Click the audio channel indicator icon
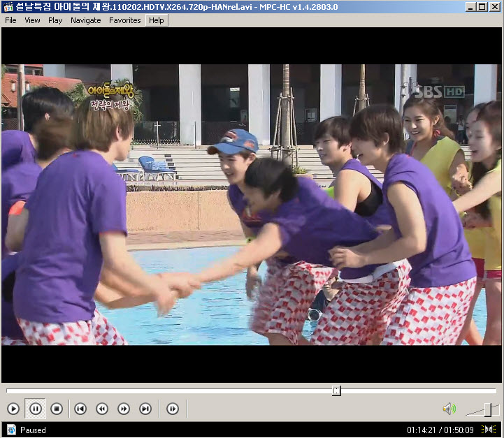 coord(489,430)
